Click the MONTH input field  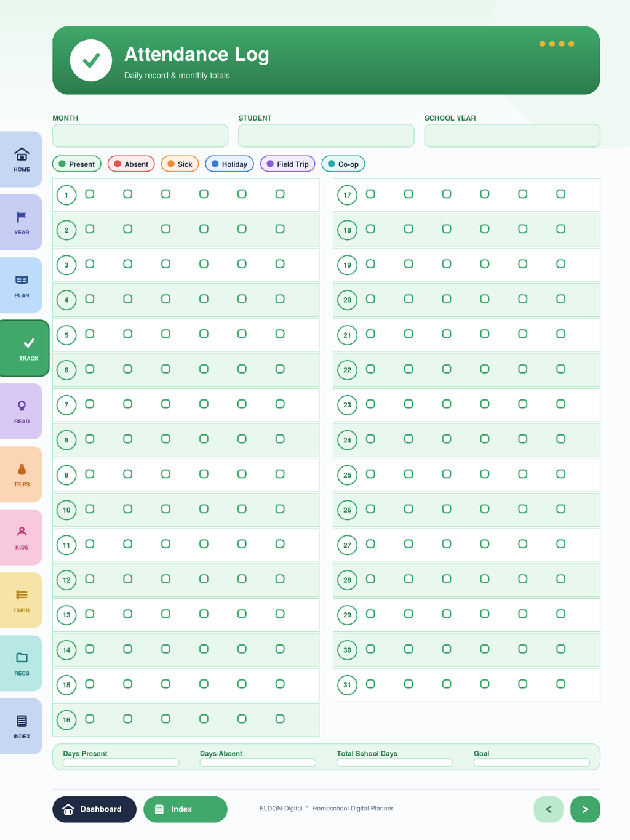coord(140,136)
